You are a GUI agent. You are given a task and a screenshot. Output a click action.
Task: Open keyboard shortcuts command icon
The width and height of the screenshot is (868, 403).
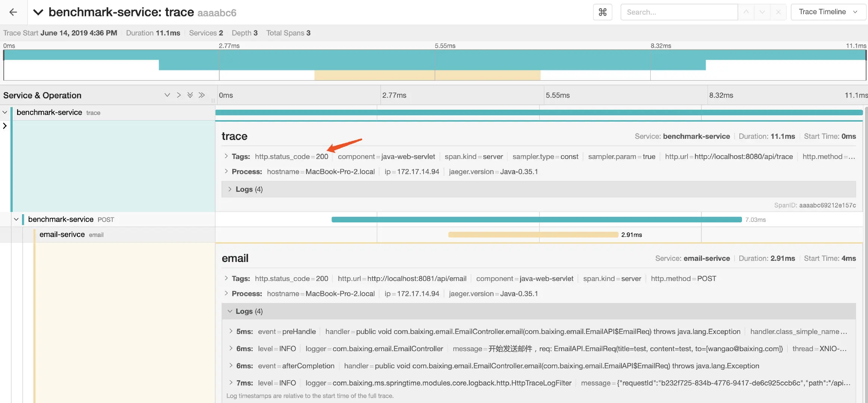pos(603,12)
